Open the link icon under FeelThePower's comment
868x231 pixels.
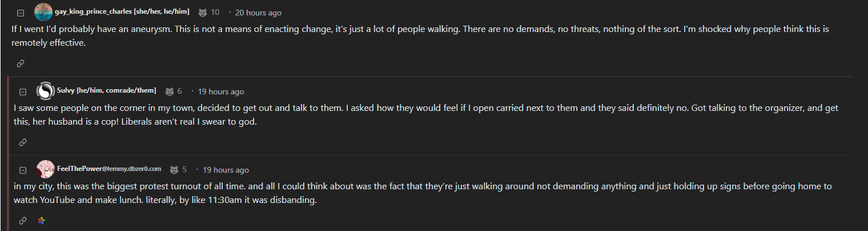pyautogui.click(x=23, y=220)
